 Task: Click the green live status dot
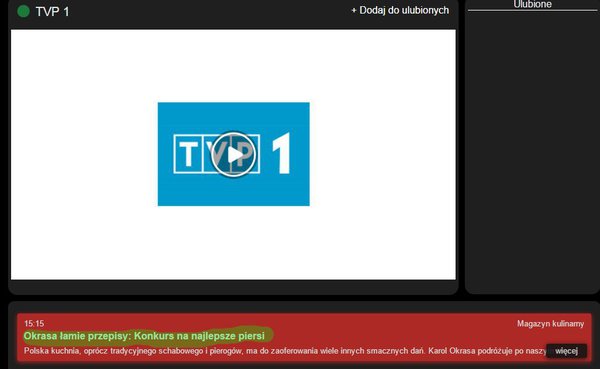point(23,11)
